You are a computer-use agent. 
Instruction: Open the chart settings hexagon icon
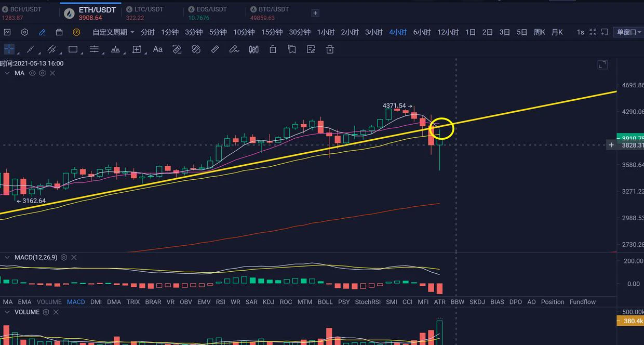pos(24,32)
